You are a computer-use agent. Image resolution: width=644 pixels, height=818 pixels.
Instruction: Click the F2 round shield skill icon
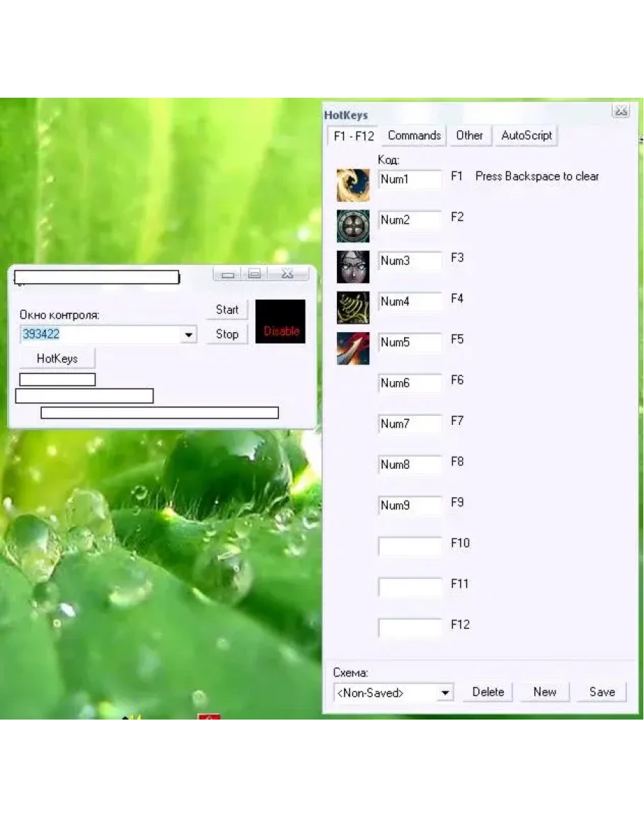[352, 226]
